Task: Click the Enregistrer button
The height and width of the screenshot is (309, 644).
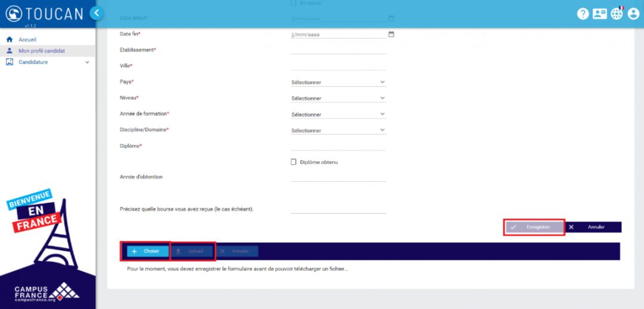Action: pyautogui.click(x=534, y=227)
